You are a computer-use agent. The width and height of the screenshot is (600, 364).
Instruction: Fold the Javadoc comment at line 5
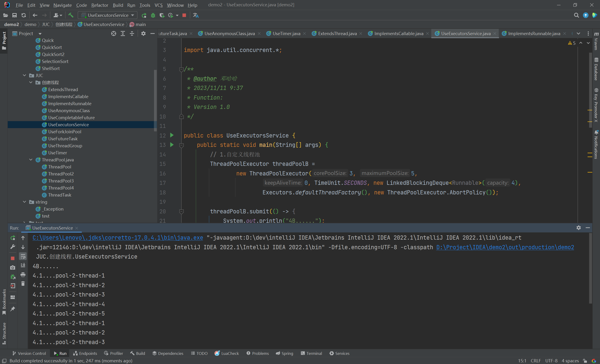click(181, 70)
